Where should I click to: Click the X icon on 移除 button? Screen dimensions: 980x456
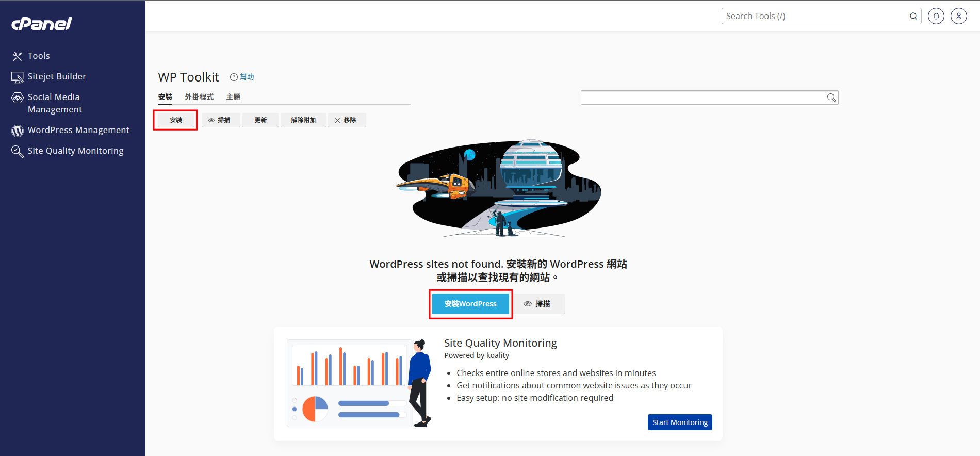[338, 120]
